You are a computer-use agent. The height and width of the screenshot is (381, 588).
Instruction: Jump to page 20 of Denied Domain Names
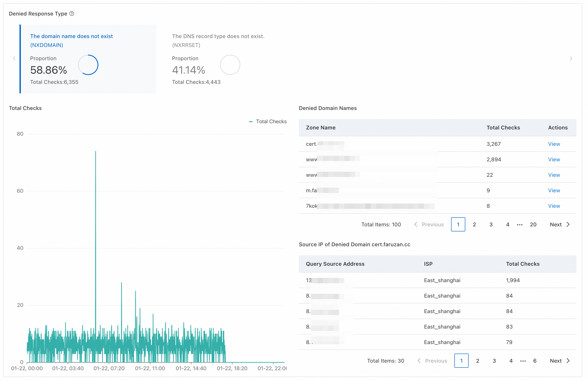tap(533, 225)
